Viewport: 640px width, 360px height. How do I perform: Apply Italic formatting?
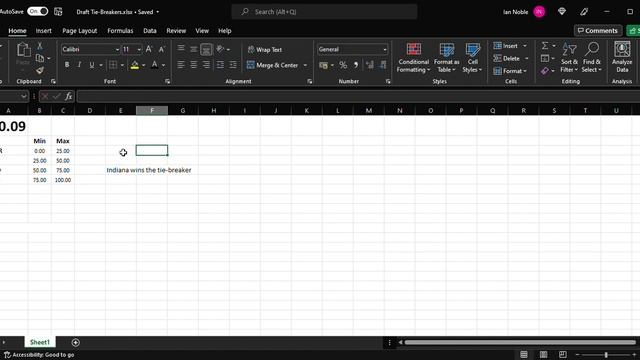pos(79,65)
